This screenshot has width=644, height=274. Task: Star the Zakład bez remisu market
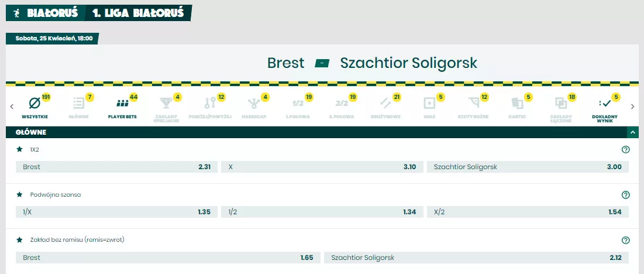(x=19, y=239)
